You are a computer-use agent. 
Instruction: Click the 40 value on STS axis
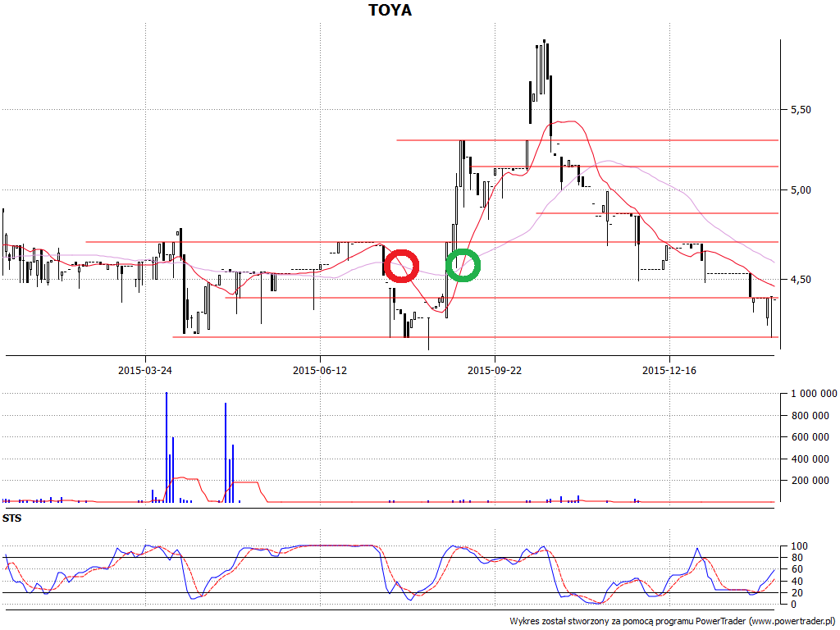click(796, 582)
